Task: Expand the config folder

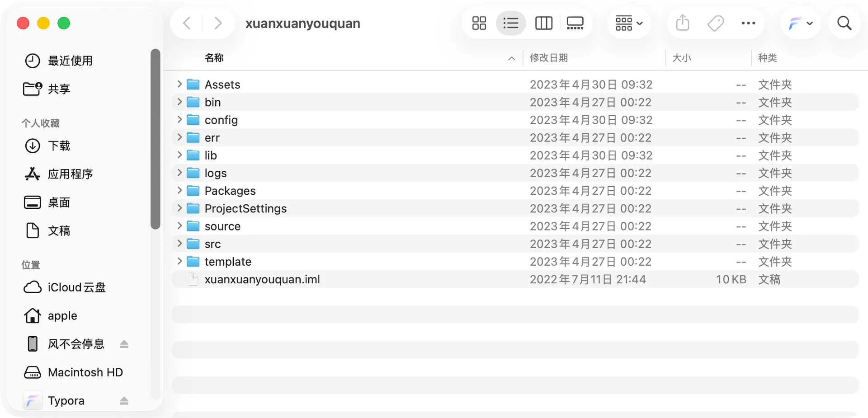Action: pyautogui.click(x=179, y=119)
